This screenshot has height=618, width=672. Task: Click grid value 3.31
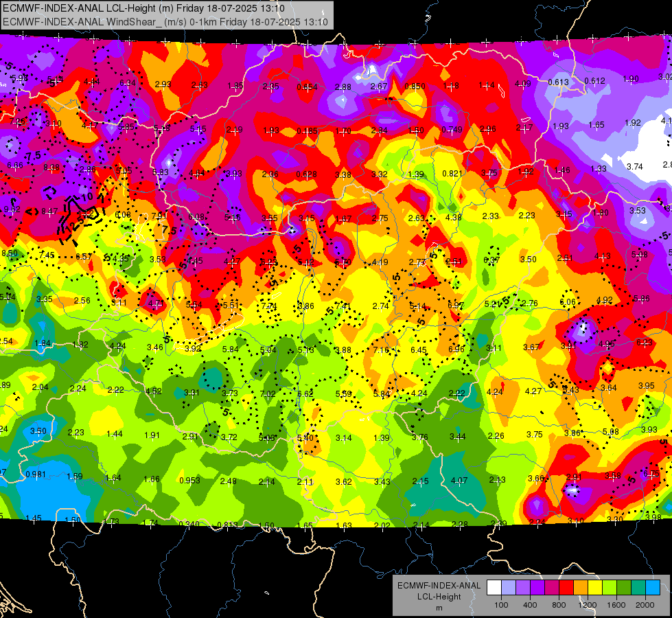click(x=192, y=392)
